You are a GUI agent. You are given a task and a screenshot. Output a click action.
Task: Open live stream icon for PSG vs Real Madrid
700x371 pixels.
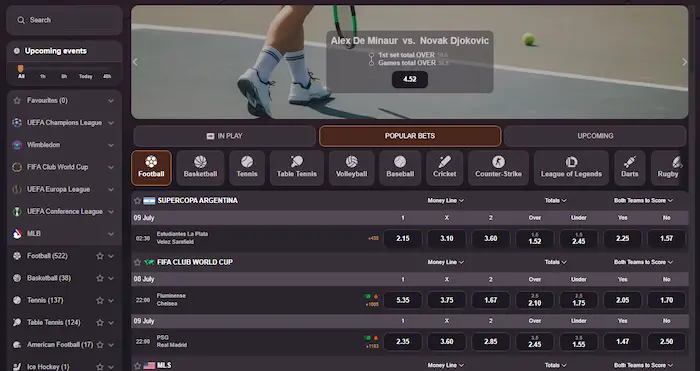pyautogui.click(x=367, y=338)
